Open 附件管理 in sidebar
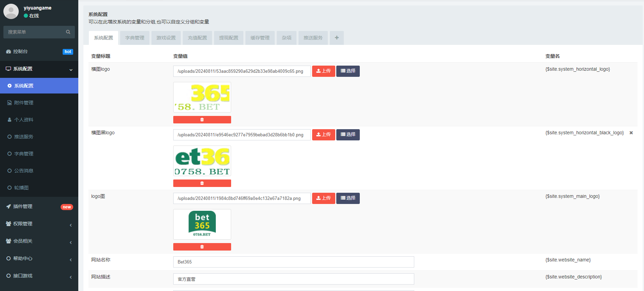Screen dimensions: 644x291 (23, 103)
